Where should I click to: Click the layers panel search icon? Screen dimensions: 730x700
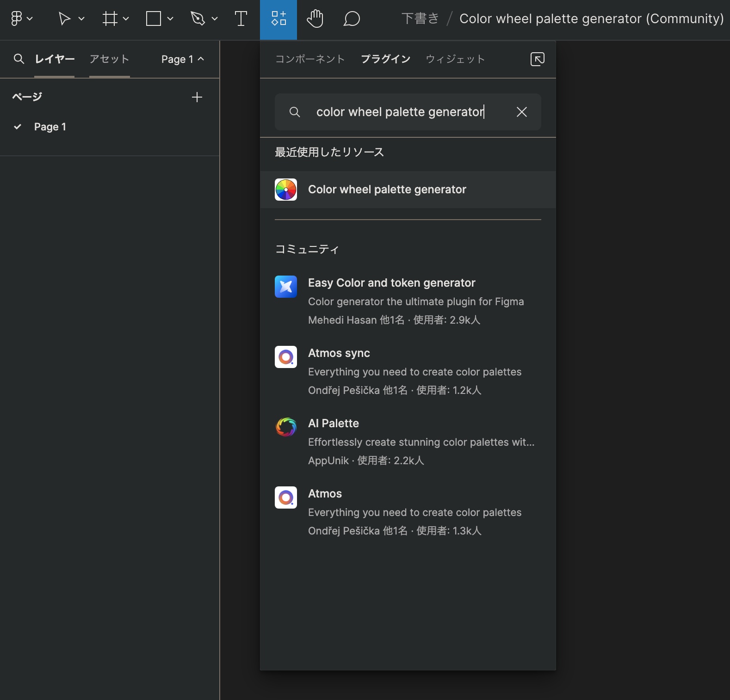point(19,59)
